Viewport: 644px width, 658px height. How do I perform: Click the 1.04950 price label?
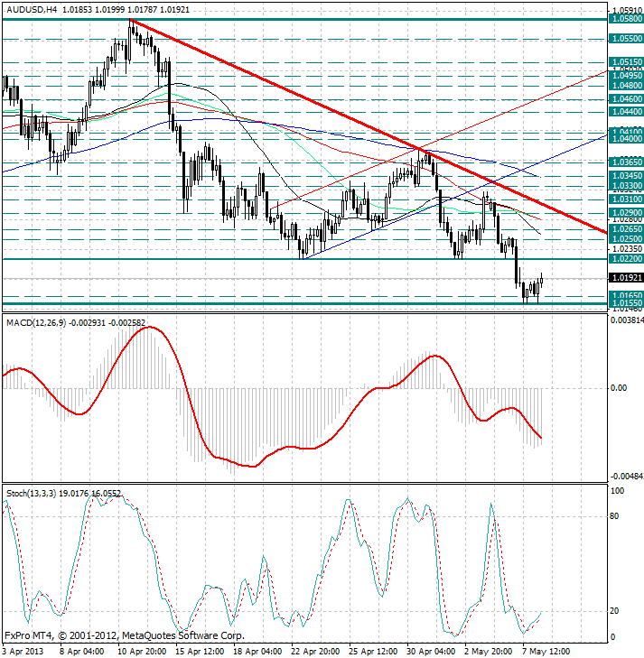tap(626, 76)
